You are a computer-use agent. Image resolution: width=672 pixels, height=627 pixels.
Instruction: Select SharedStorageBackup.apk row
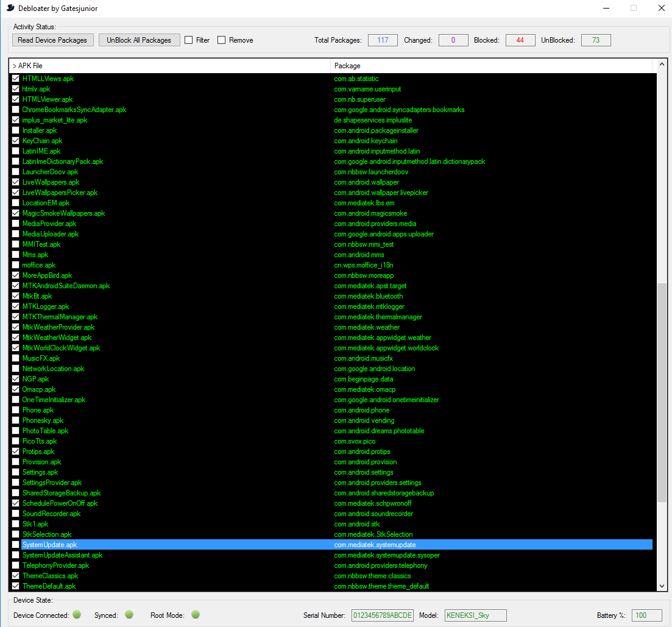coord(331,493)
